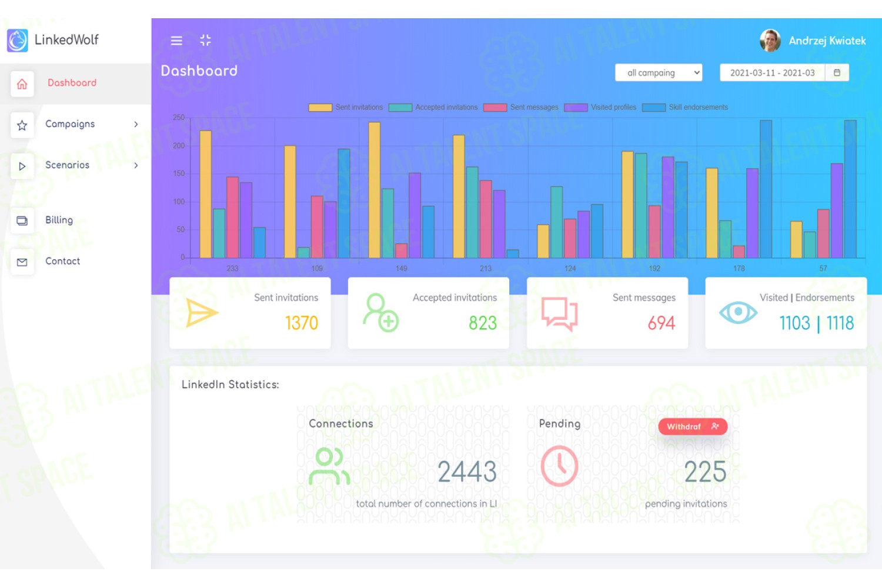Expand the Scenarios submenu chevron
882x588 pixels.
click(136, 165)
